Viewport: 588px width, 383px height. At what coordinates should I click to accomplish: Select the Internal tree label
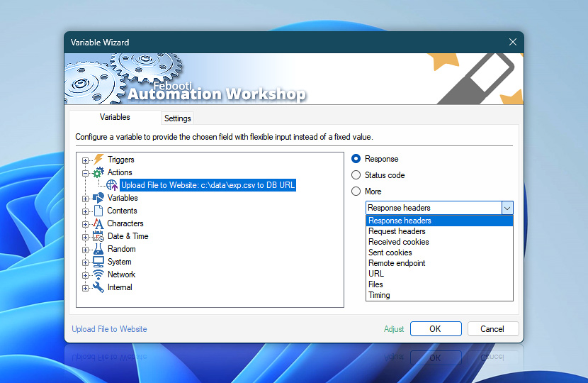120,287
